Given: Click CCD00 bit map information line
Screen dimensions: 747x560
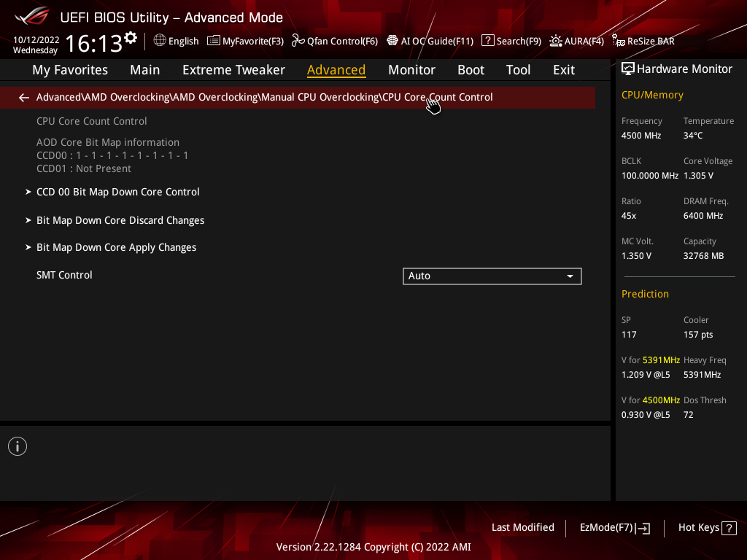Looking at the screenshot, I should [112, 156].
